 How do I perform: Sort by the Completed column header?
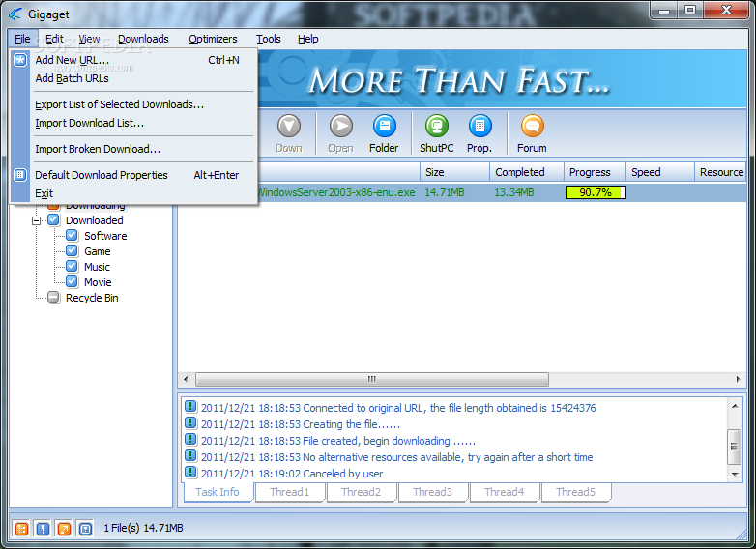coord(527,172)
